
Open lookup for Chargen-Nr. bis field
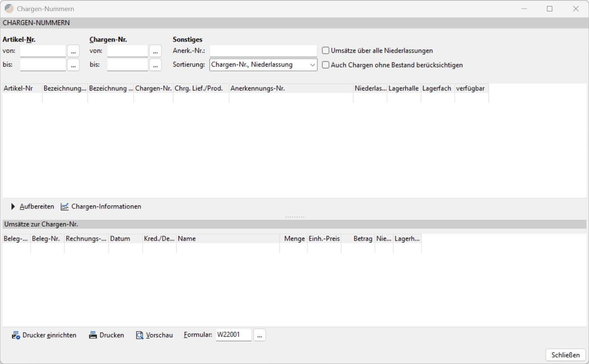pyautogui.click(x=155, y=65)
